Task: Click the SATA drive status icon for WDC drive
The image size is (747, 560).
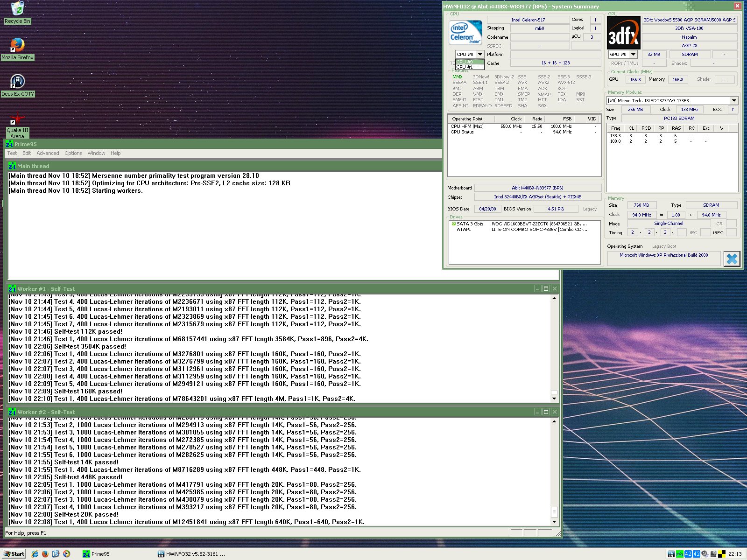Action: 453,224
